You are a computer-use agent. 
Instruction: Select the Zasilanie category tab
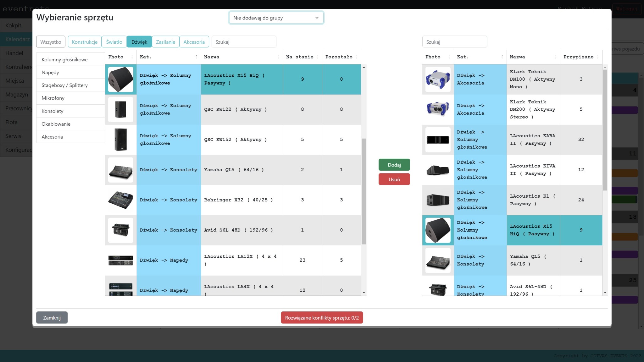click(165, 42)
